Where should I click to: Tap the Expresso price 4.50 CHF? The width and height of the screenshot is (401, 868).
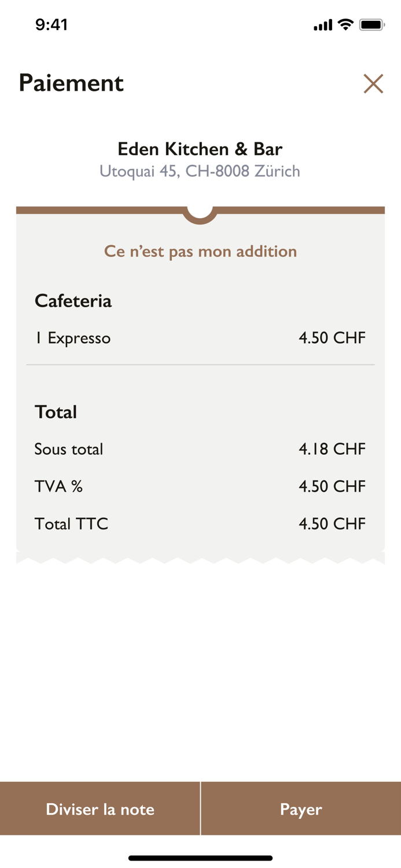point(332,338)
